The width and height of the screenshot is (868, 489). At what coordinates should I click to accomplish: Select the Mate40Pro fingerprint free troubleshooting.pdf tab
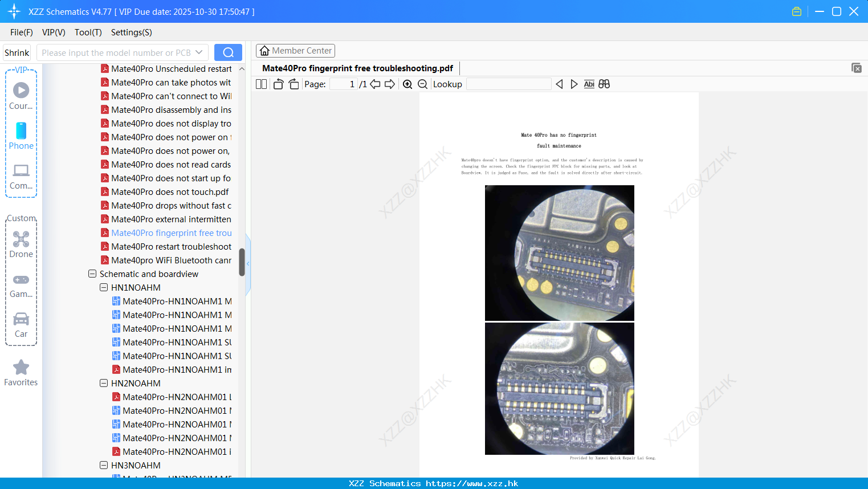(357, 68)
